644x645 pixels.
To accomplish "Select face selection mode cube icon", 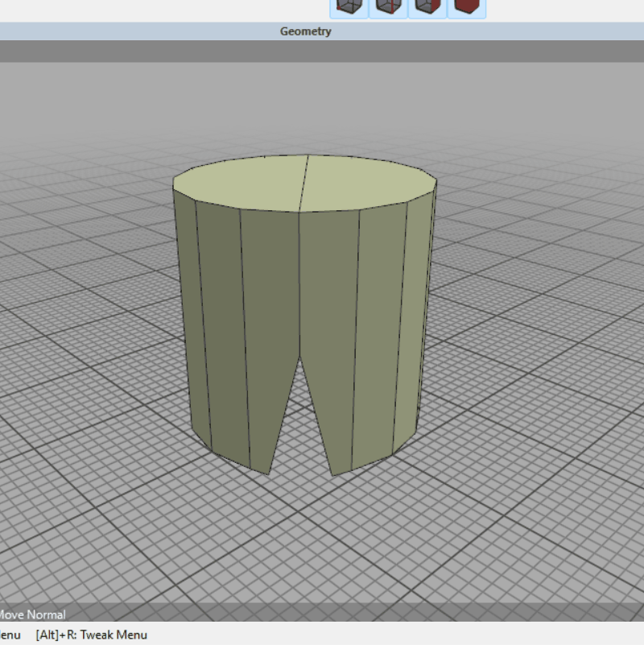I will click(427, 8).
